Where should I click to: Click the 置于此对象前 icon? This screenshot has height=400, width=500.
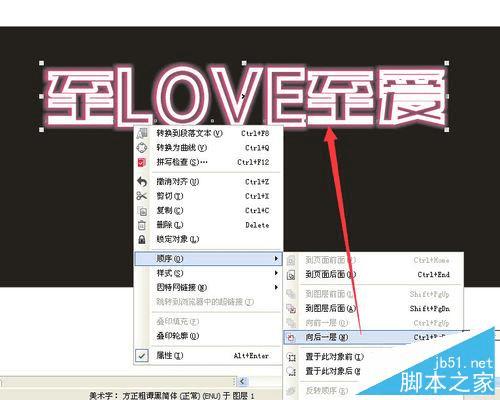291,357
